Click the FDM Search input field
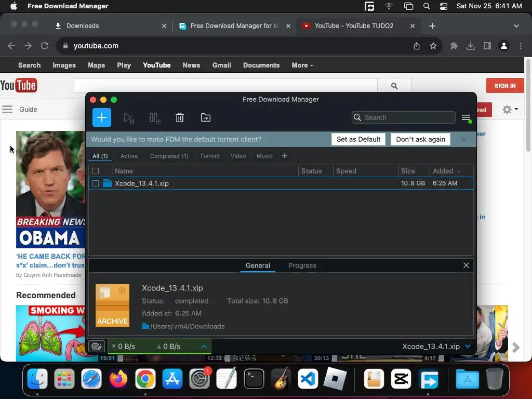The image size is (532, 399). (x=403, y=117)
